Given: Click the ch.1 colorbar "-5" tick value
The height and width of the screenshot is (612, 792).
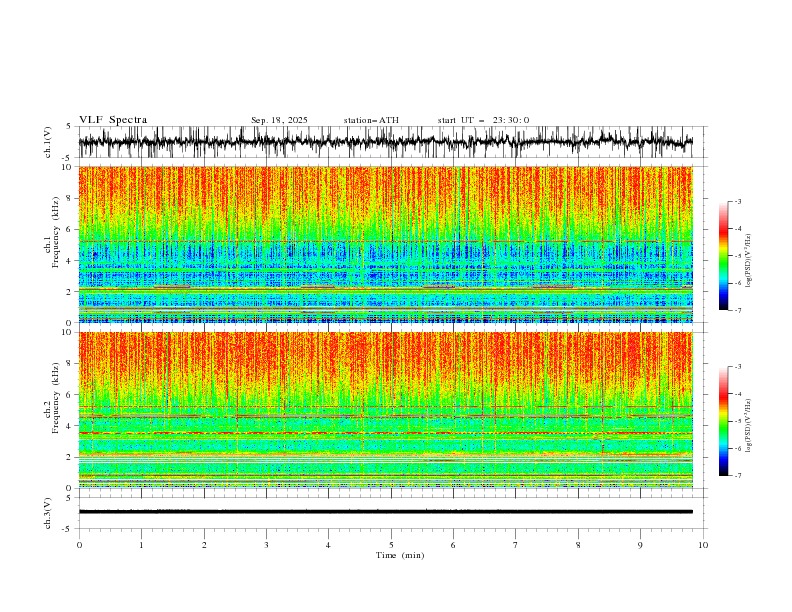Looking at the screenshot, I should pos(738,256).
